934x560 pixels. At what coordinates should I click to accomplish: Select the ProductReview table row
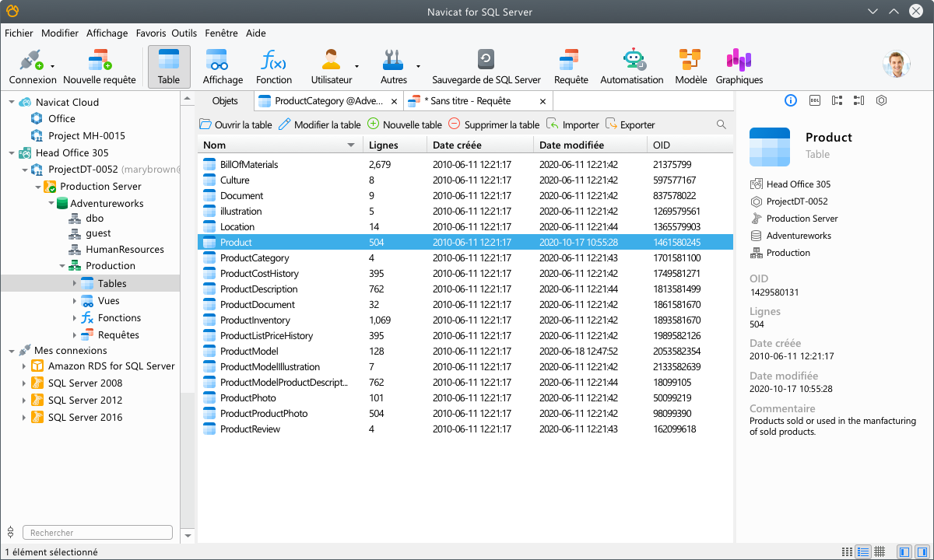click(465, 429)
